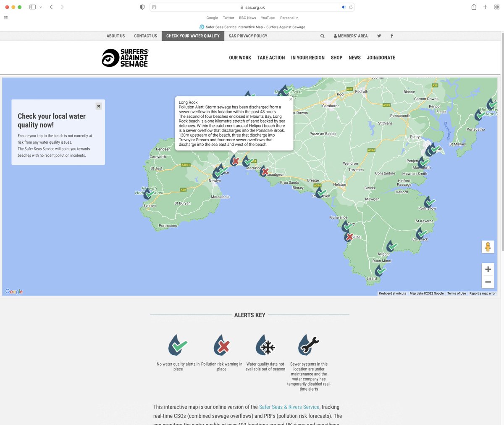
Task: Open the NEWS menu
Action: pos(354,58)
